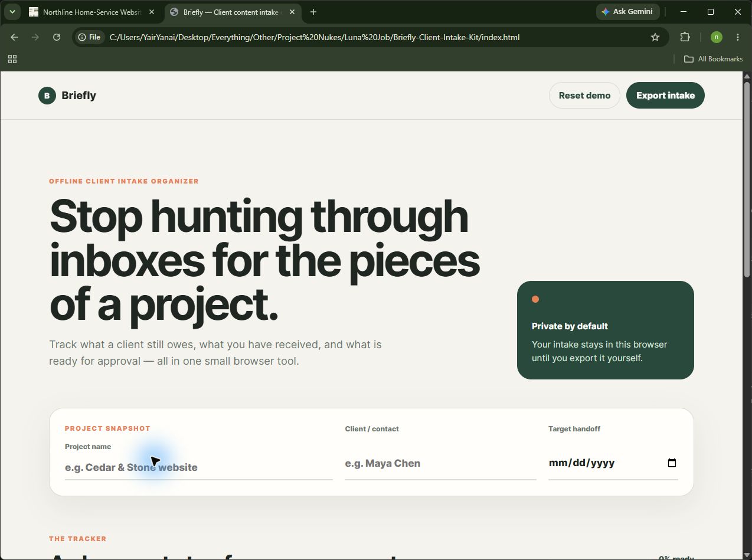View File site information chip
This screenshot has height=560, width=752.
[x=89, y=37]
